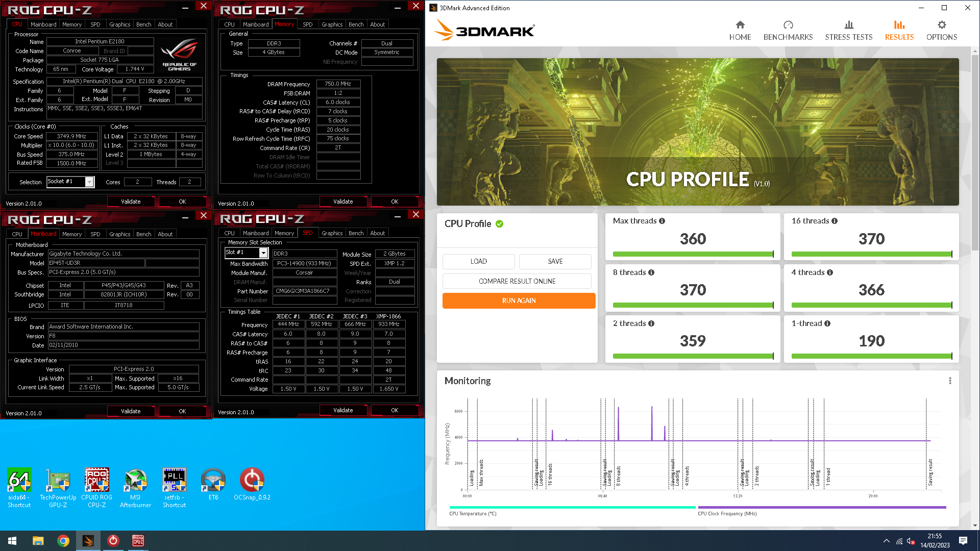Viewport: 980px width, 551px height.
Task: Open Google Chrome from taskbar
Action: (63, 541)
